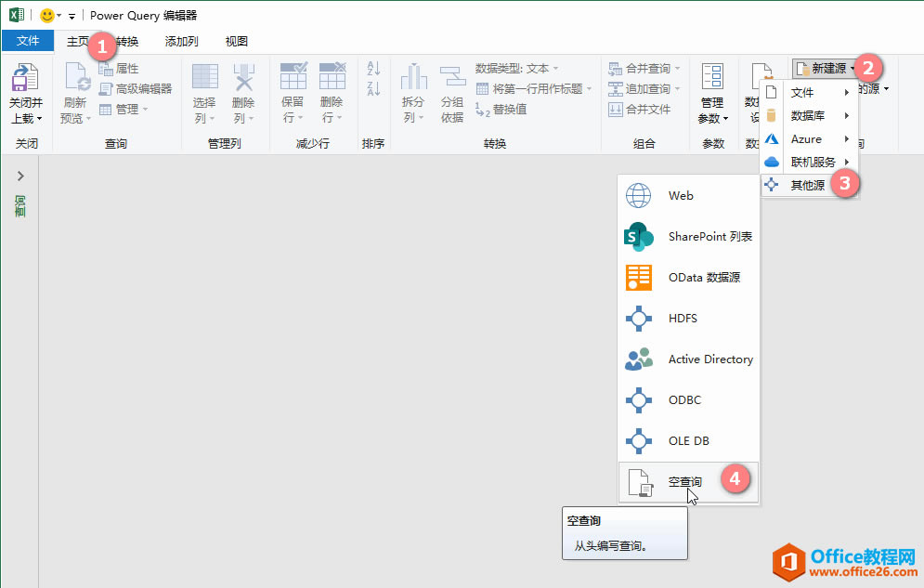
Task: Open the 新建源 new source dropdown
Action: coord(825,69)
